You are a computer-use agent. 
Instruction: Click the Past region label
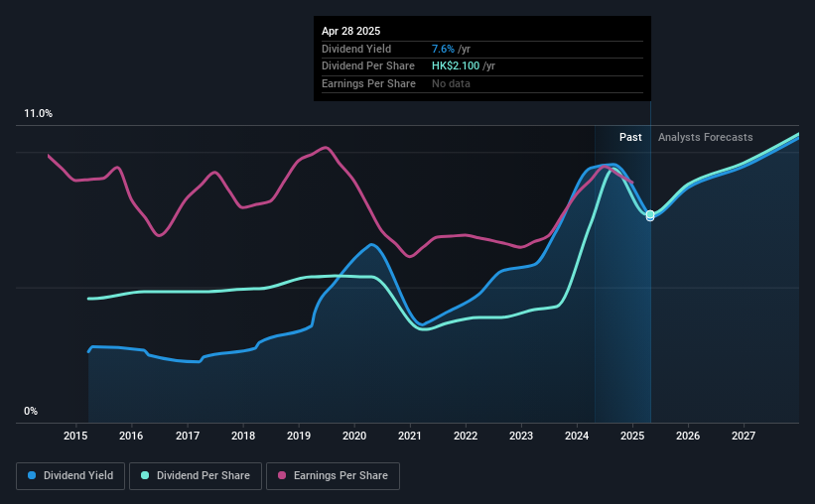tap(630, 137)
